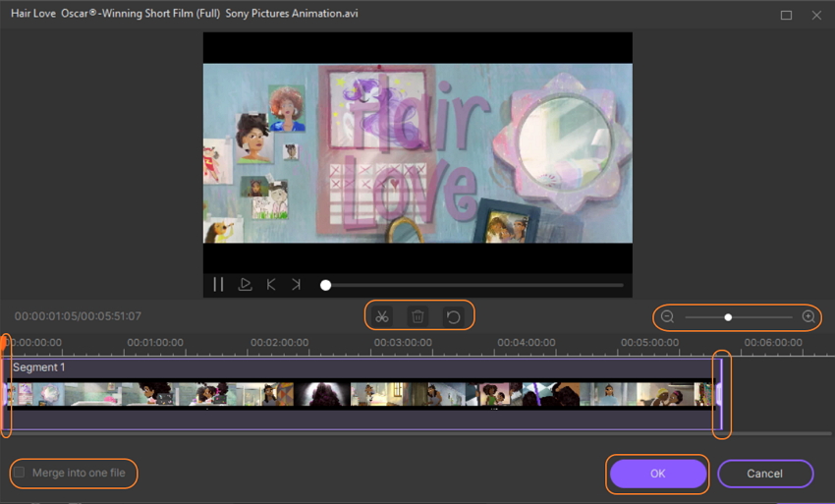The image size is (835, 504).
Task: Jump to the previous frame marker
Action: (271, 285)
